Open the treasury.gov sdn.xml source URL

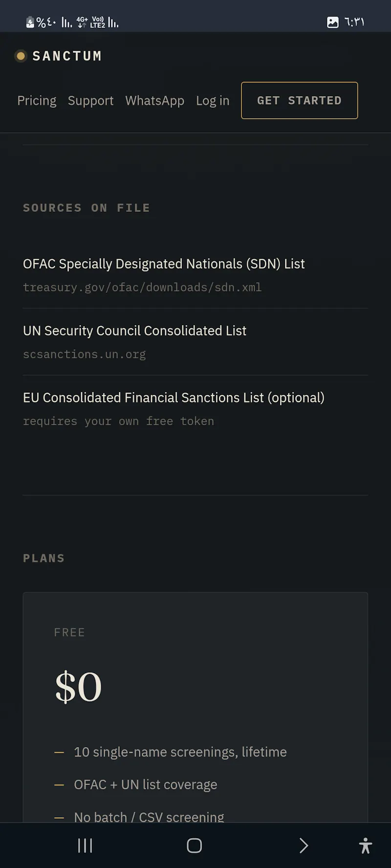tap(142, 287)
